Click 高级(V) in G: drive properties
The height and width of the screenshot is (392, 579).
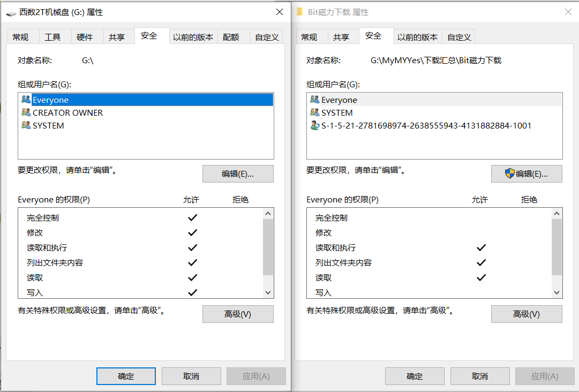tap(238, 314)
